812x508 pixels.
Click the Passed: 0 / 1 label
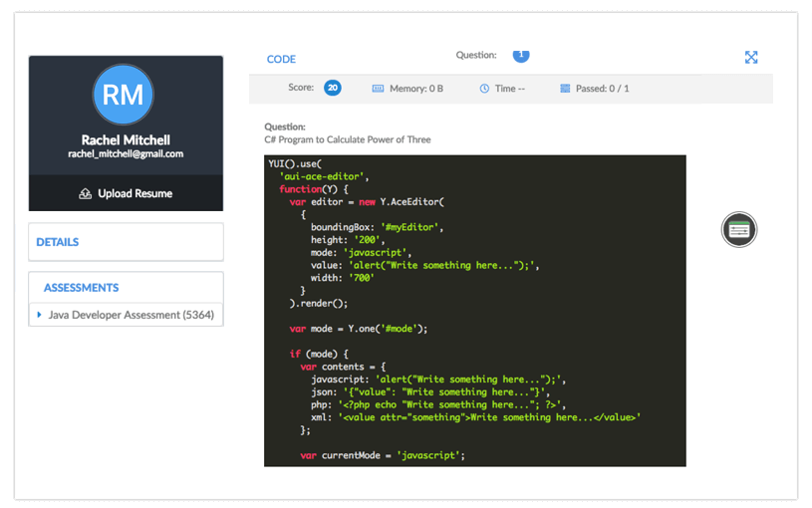coord(602,89)
